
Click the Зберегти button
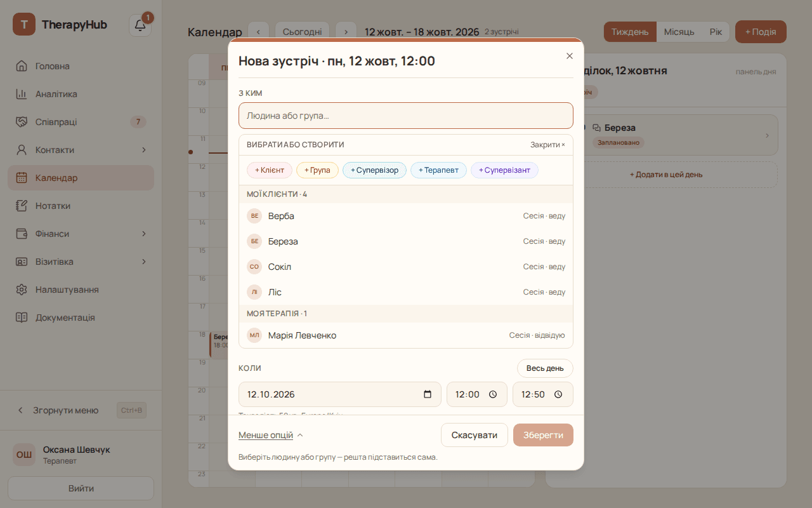click(x=543, y=435)
